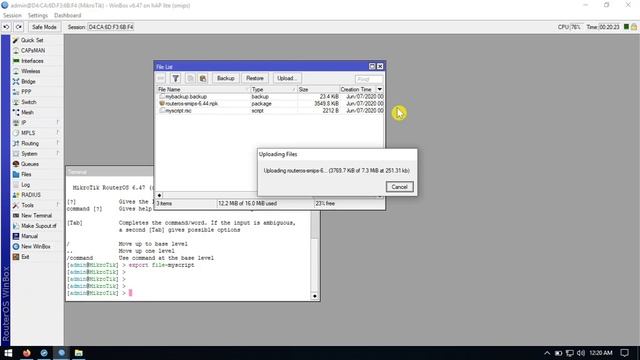
Task: Click the Terminal scroll down arrow
Action: tap(315, 296)
